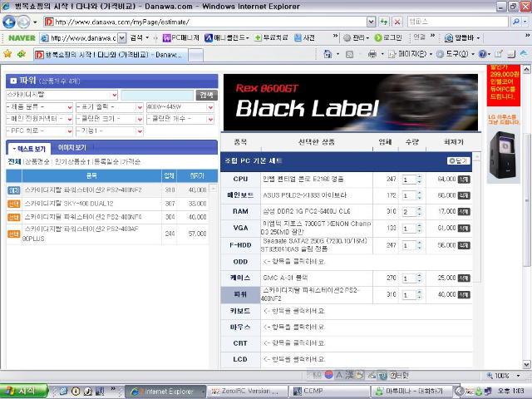The width and height of the screenshot is (532, 399).
Task: Expand the 400W~449W wattage dropdown
Action: pyautogui.click(x=210, y=107)
